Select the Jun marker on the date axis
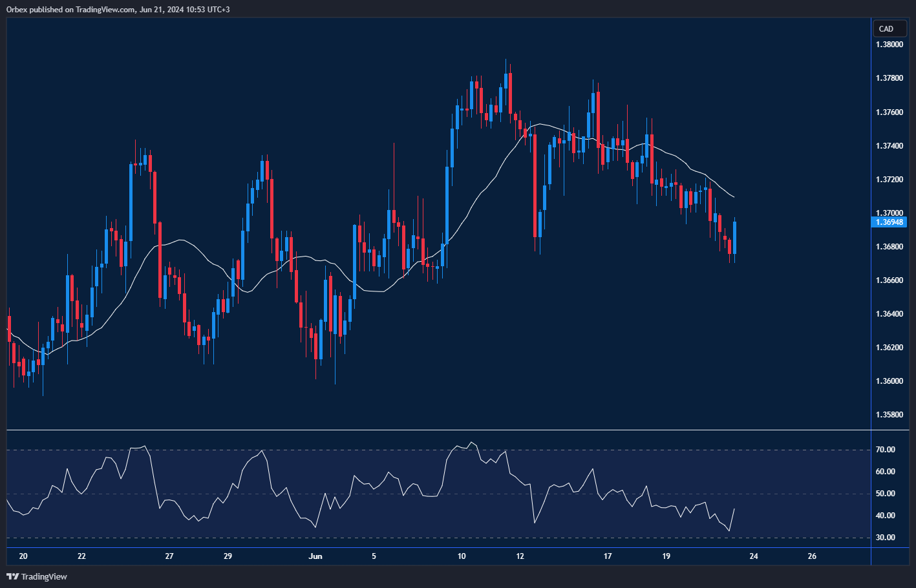This screenshot has height=588, width=916. point(315,556)
